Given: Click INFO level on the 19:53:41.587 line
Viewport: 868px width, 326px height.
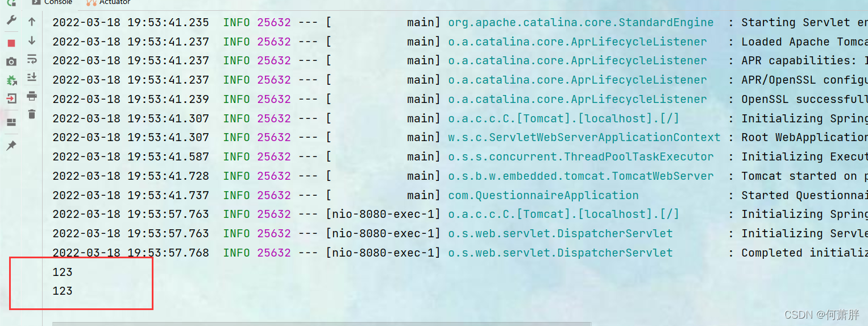Looking at the screenshot, I should [236, 156].
